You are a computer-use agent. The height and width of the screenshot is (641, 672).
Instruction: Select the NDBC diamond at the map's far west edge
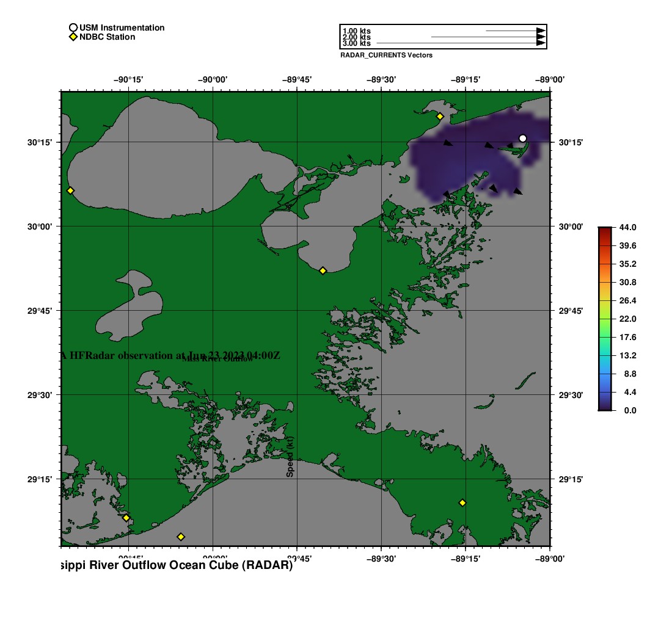[x=70, y=190]
